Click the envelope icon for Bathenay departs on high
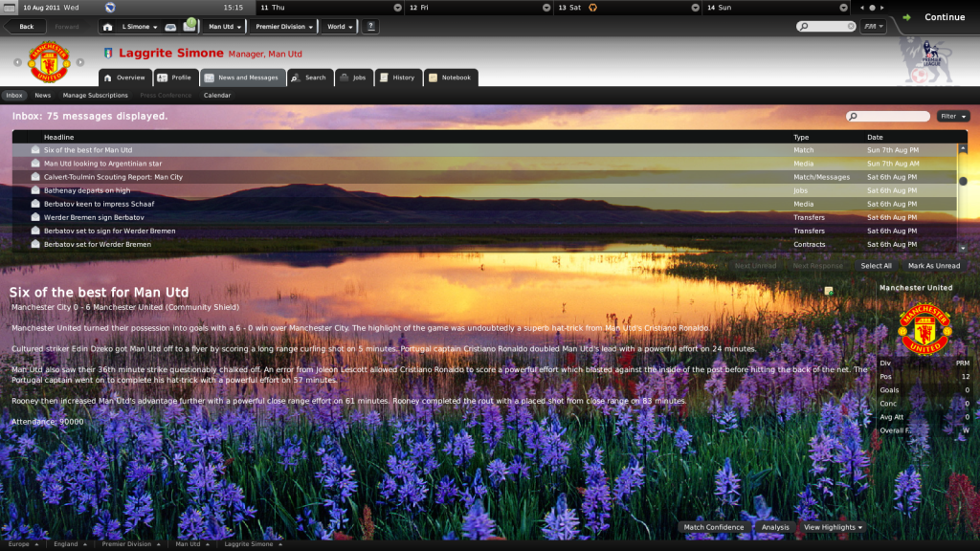The image size is (980, 551). click(x=35, y=190)
